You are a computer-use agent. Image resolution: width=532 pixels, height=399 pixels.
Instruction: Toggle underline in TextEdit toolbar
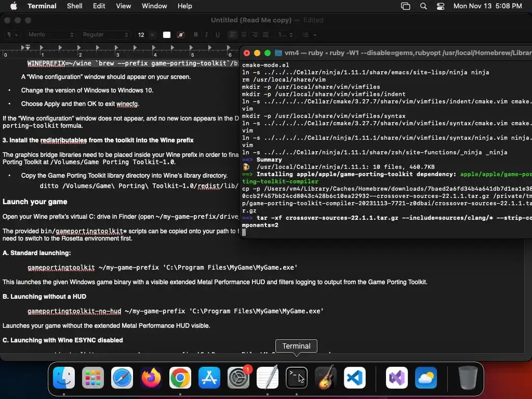click(218, 35)
